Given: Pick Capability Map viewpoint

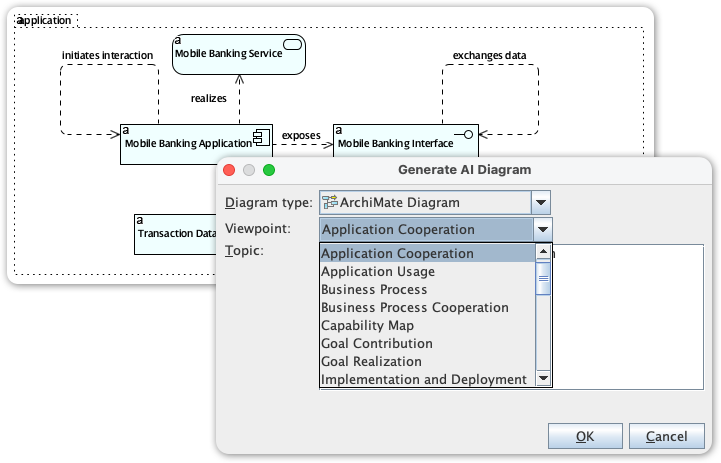Looking at the screenshot, I should click(367, 325).
